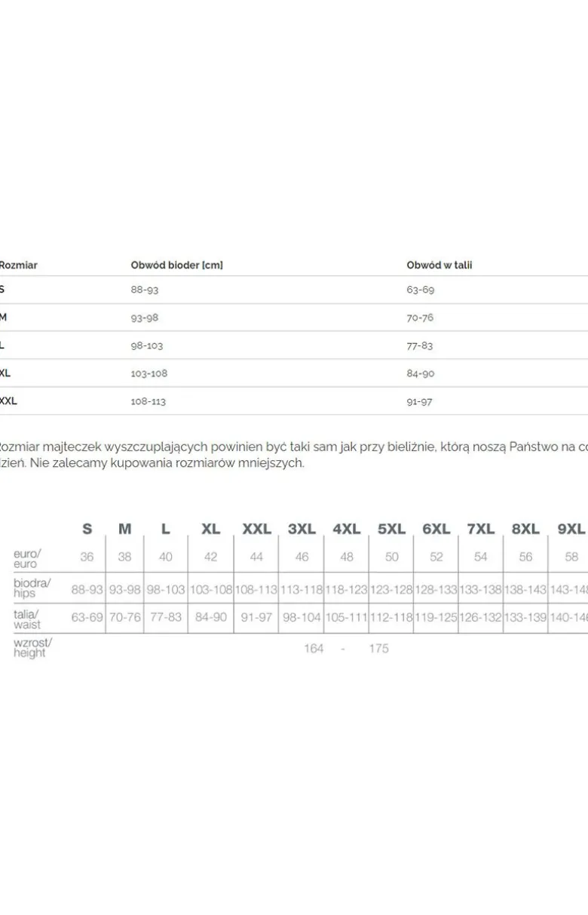Select the XXL row label in top table

(8, 401)
